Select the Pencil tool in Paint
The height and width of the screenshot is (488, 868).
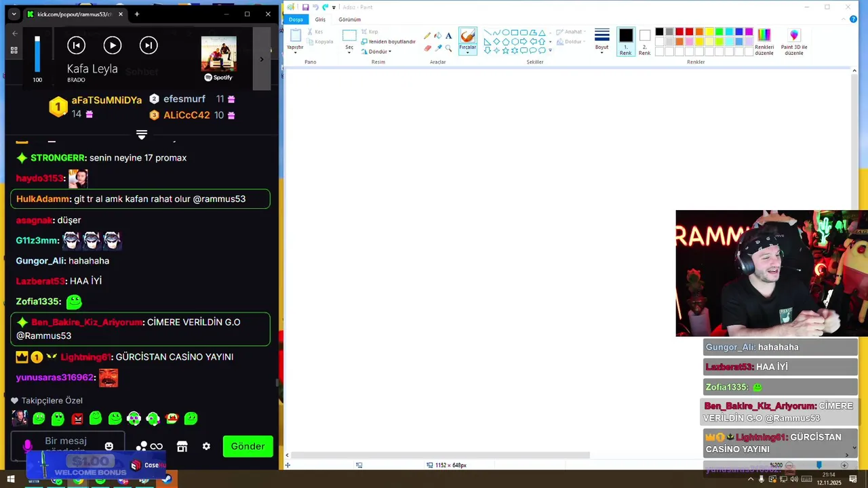coord(427,36)
